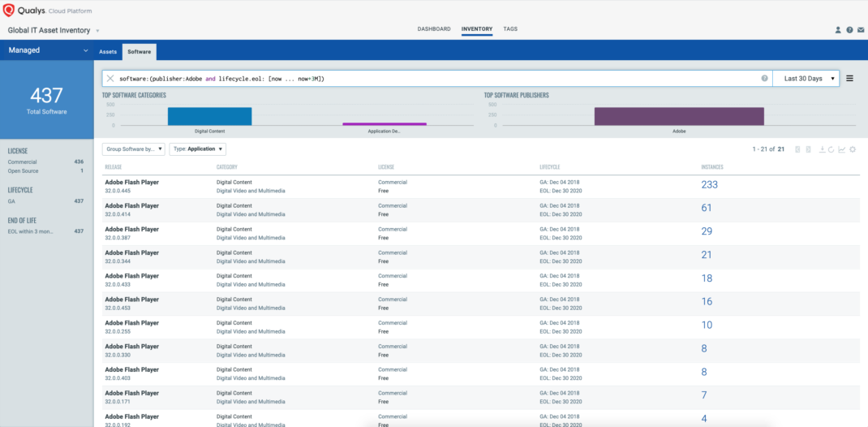Expand the Type: Application dropdown

pos(198,149)
